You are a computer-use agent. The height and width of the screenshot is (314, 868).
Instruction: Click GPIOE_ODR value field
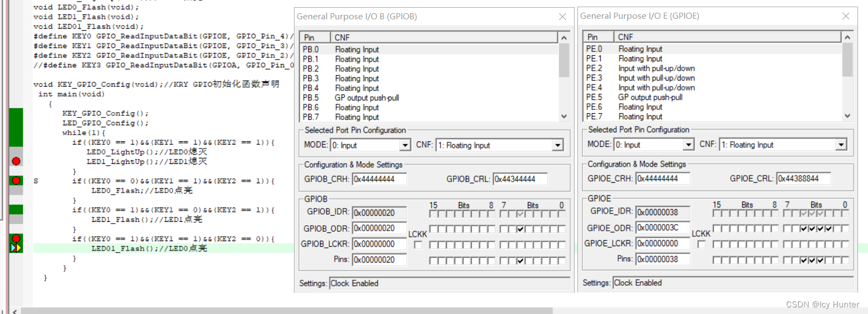coord(663,227)
